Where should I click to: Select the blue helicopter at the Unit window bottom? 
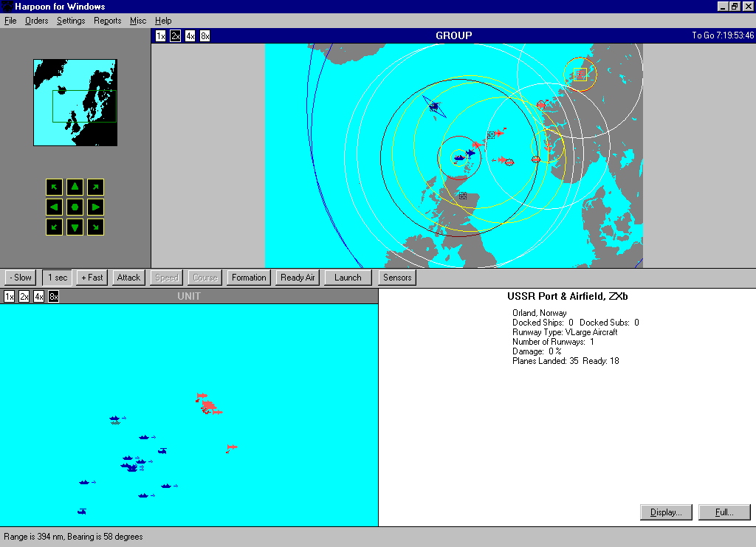[82, 512]
